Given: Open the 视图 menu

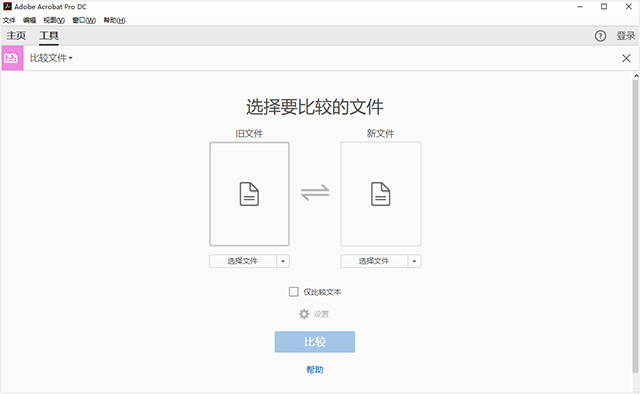Looking at the screenshot, I should [x=54, y=20].
